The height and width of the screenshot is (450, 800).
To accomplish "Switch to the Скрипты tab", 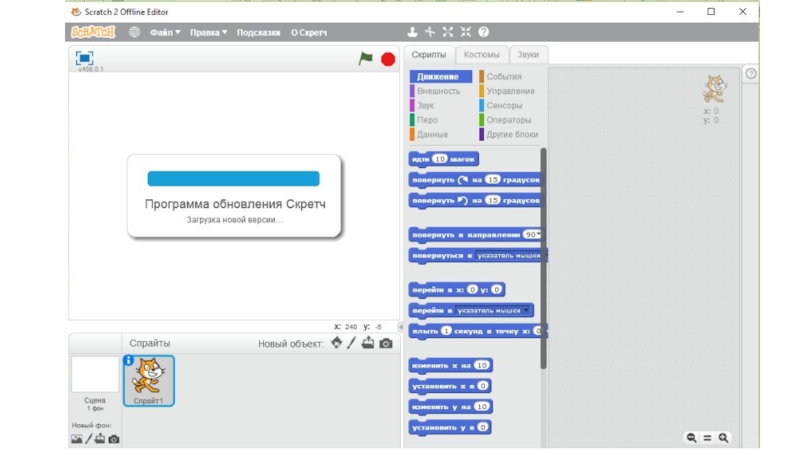I will [x=429, y=55].
